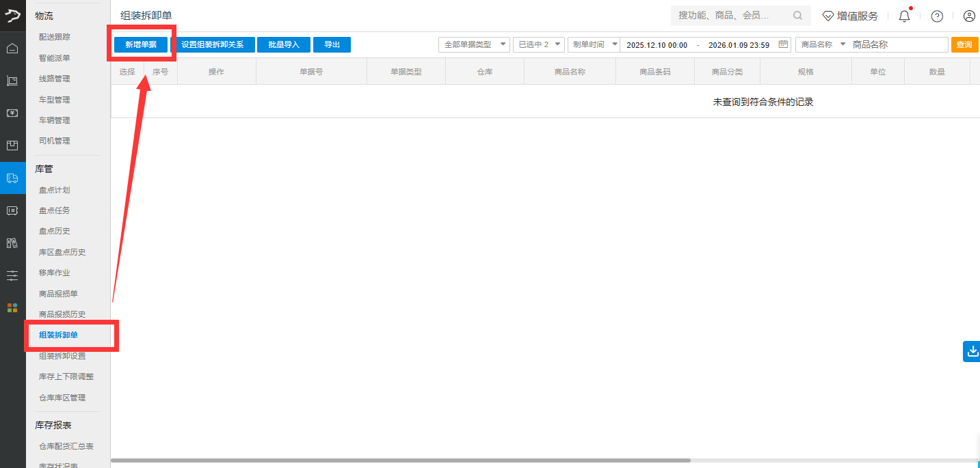Expand the 已选中 2 dropdown
Viewport: 980px width, 468px height.
tap(538, 44)
